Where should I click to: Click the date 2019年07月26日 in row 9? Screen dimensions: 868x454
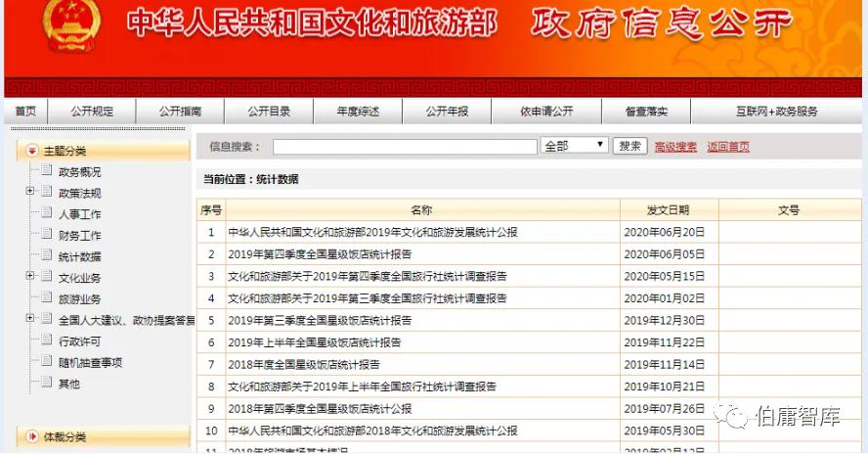click(665, 409)
